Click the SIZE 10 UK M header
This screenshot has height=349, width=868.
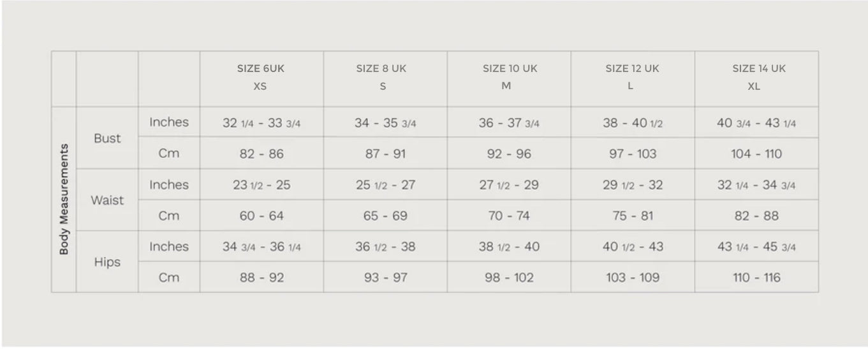coord(509,78)
